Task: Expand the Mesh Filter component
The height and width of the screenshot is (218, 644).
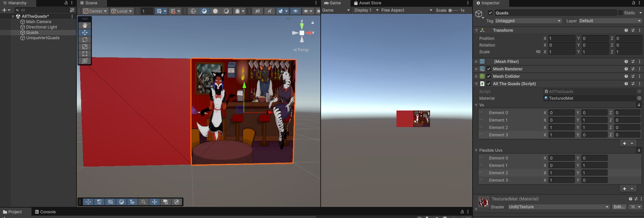Action: [476, 61]
